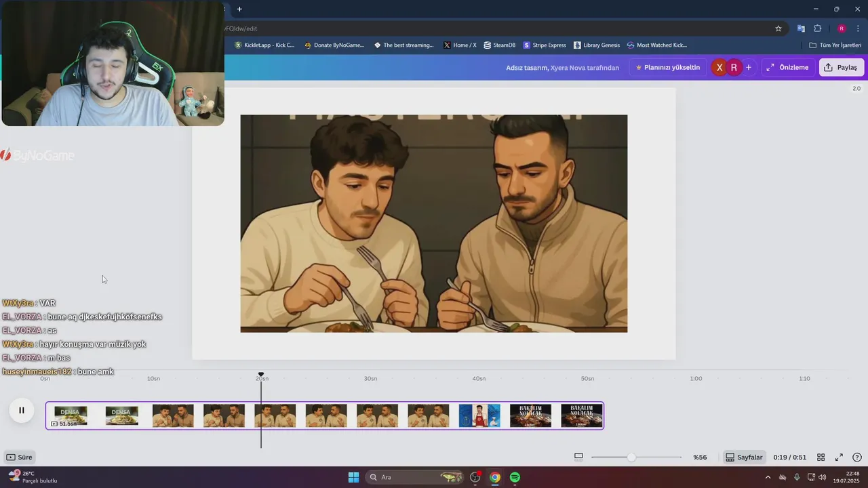Image resolution: width=868 pixels, height=488 pixels.
Task: Open Library Genesis bookmark
Action: pos(597,45)
